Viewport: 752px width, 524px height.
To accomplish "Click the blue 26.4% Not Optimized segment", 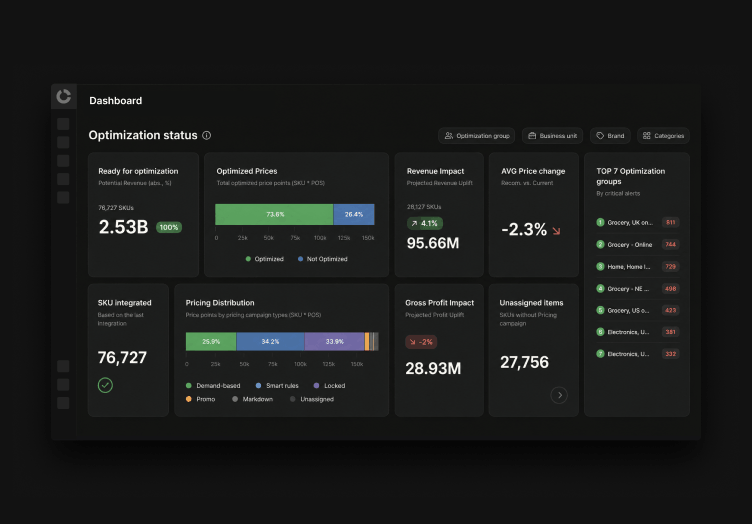I will point(354,214).
